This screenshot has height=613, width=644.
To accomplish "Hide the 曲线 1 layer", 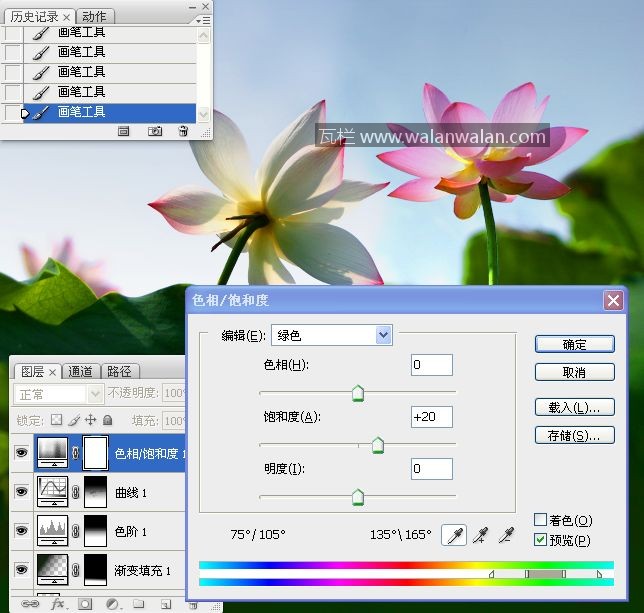I will point(21,491).
